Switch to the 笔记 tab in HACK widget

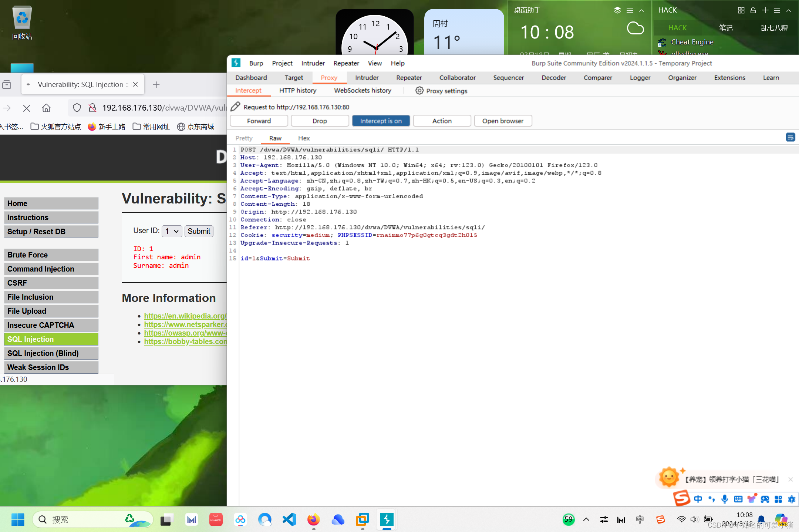pos(726,28)
